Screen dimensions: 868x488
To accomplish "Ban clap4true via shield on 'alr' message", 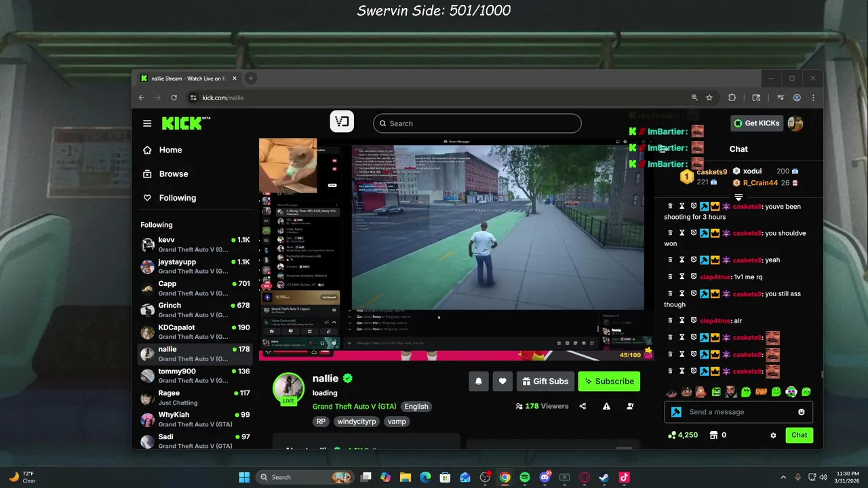I will pyautogui.click(x=694, y=321).
